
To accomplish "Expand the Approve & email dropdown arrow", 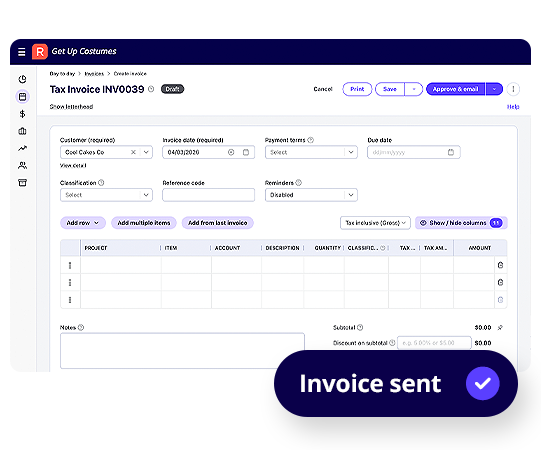I will coord(494,89).
